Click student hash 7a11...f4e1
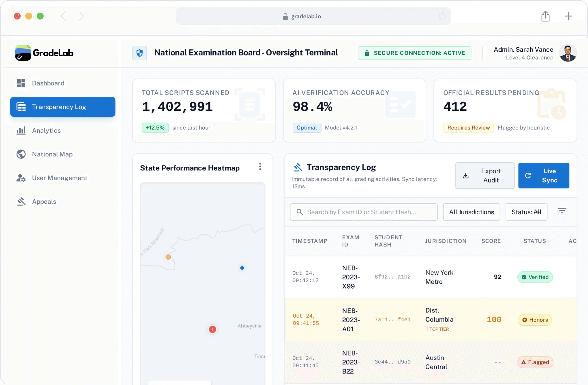588x385 pixels. click(392, 320)
